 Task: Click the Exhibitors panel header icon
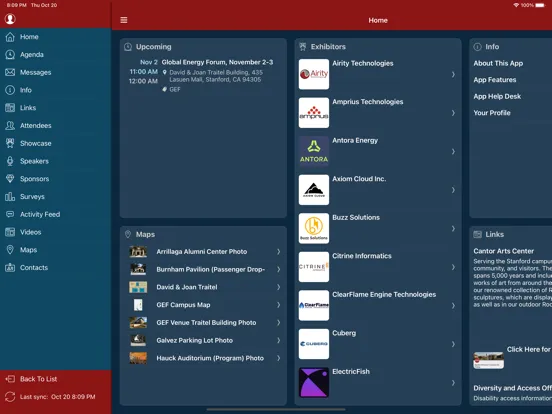303,47
